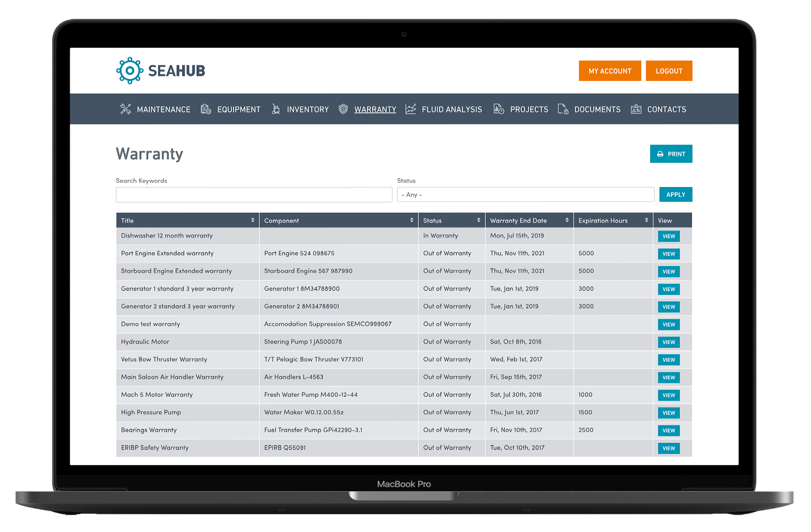Click the printer icon in Print button
The width and height of the screenshot is (811, 532).
coord(660,154)
